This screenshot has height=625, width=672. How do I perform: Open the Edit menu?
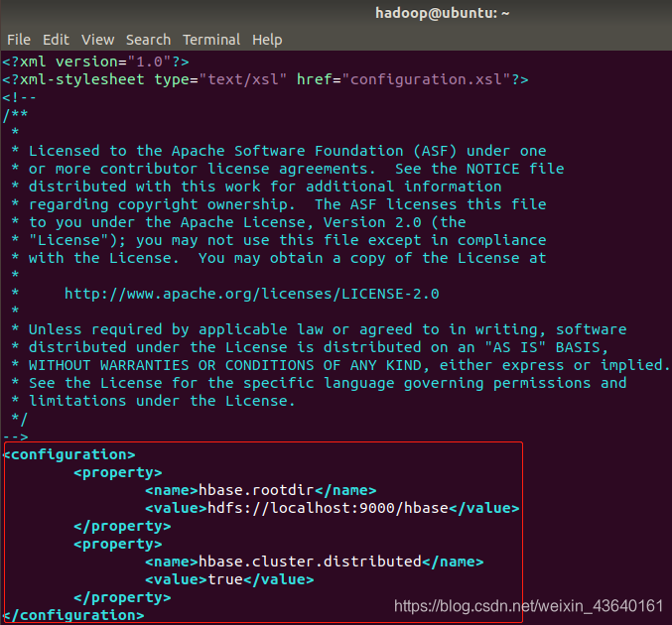[x=56, y=40]
